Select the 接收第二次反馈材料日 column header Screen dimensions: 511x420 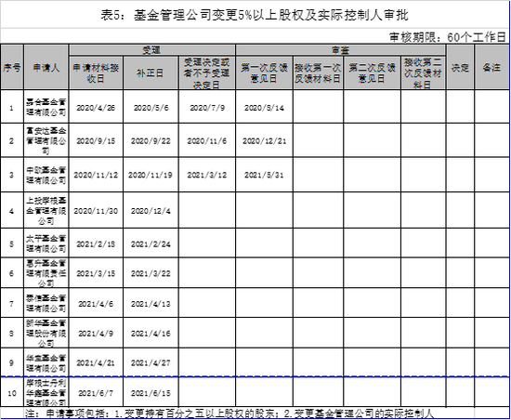pos(423,73)
